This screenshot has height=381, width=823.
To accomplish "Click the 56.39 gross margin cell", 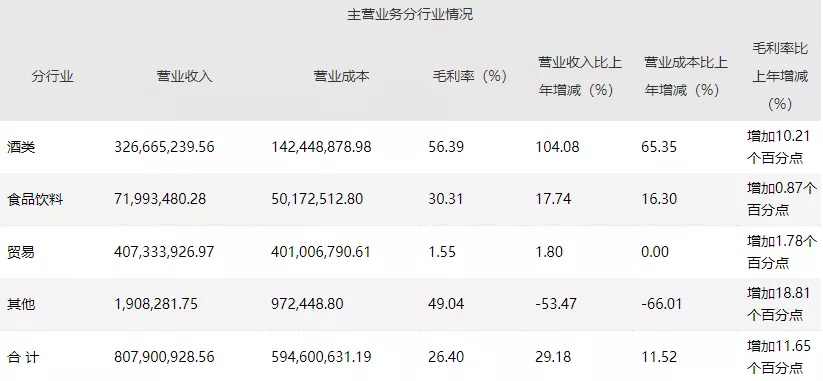I will tap(446, 147).
